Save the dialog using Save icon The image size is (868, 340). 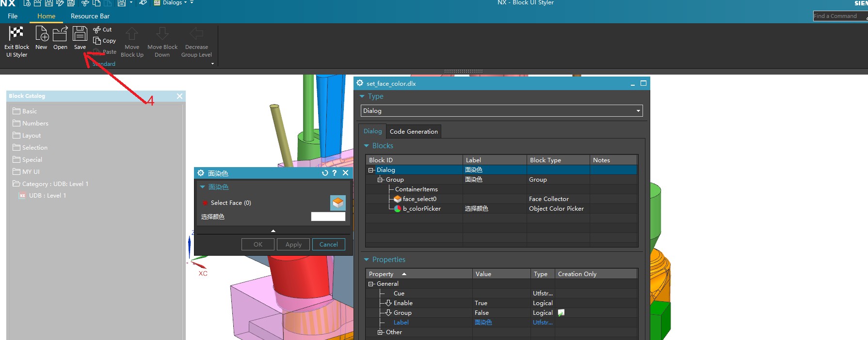(80, 34)
